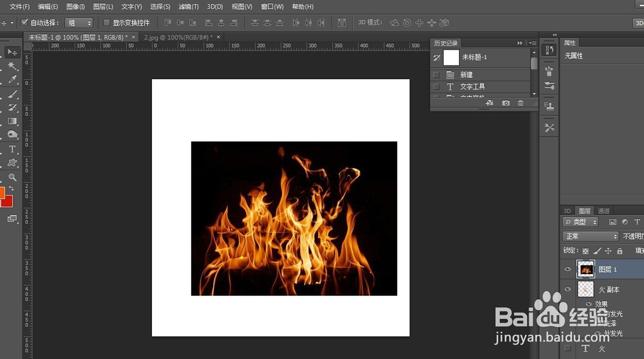Open the Clone Source stamp panel icon
Image resolution: width=644 pixels, height=359 pixels.
coord(549,106)
